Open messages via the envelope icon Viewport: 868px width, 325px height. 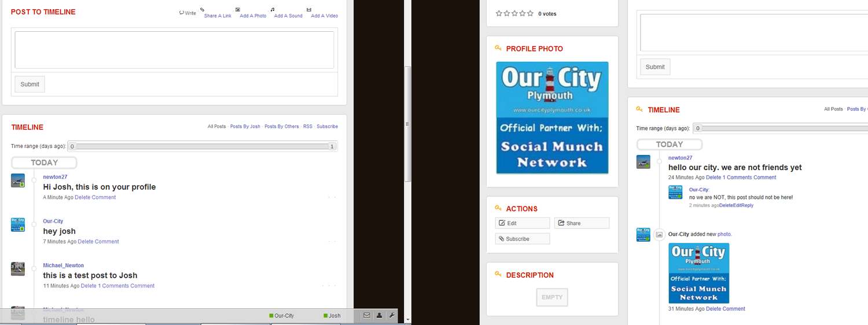point(366,316)
